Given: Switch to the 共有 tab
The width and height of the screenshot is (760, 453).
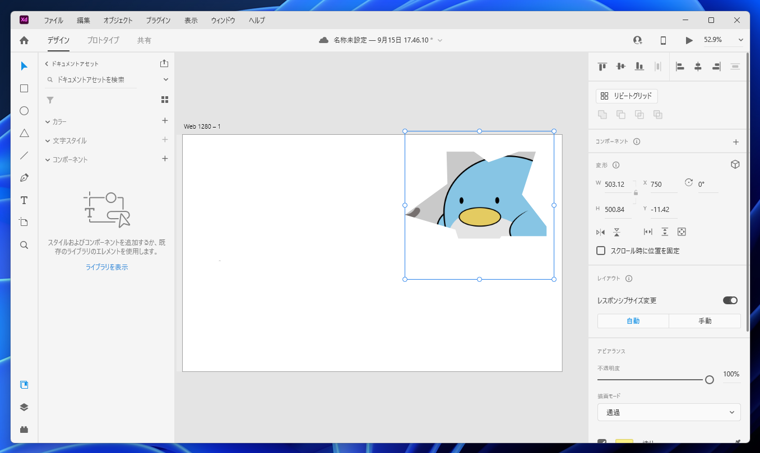Looking at the screenshot, I should (144, 40).
